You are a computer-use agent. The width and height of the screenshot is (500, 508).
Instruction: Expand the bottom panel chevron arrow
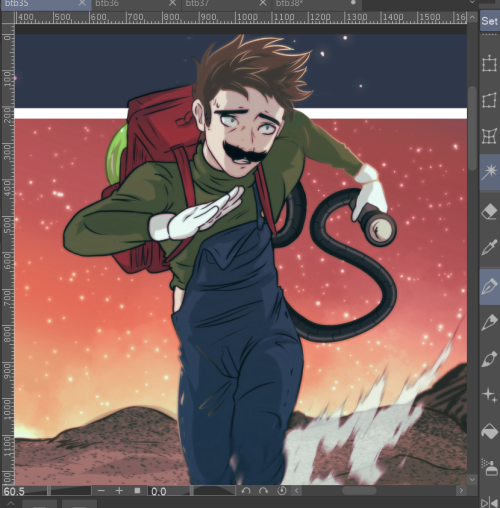click(11, 503)
